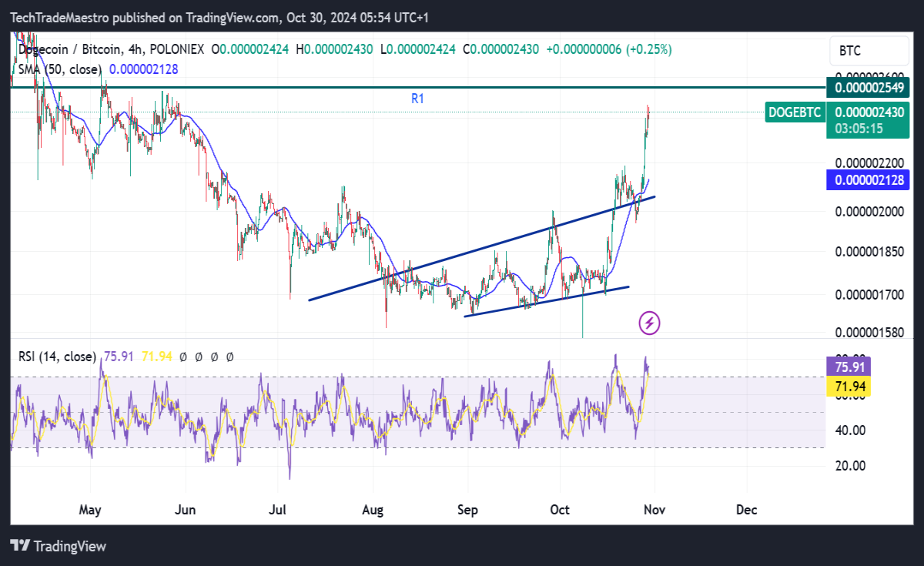The image size is (924, 566).
Task: Click the +0.25% change value
Action: click(651, 49)
